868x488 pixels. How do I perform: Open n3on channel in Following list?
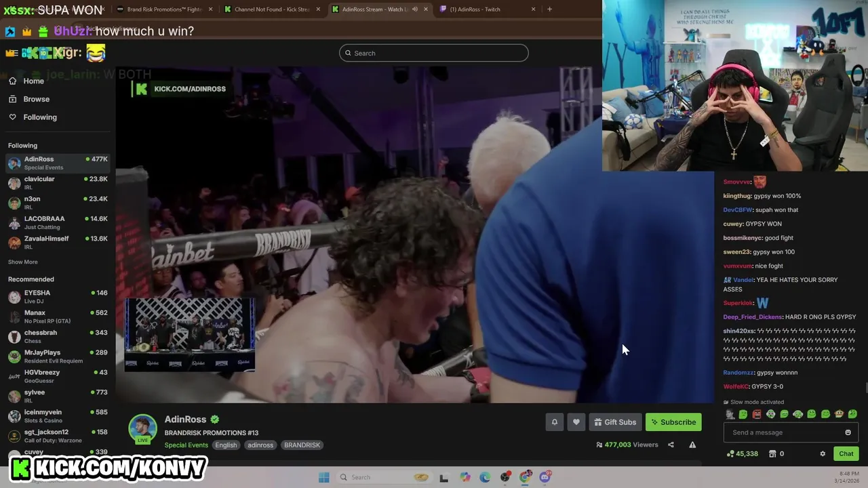coord(58,203)
